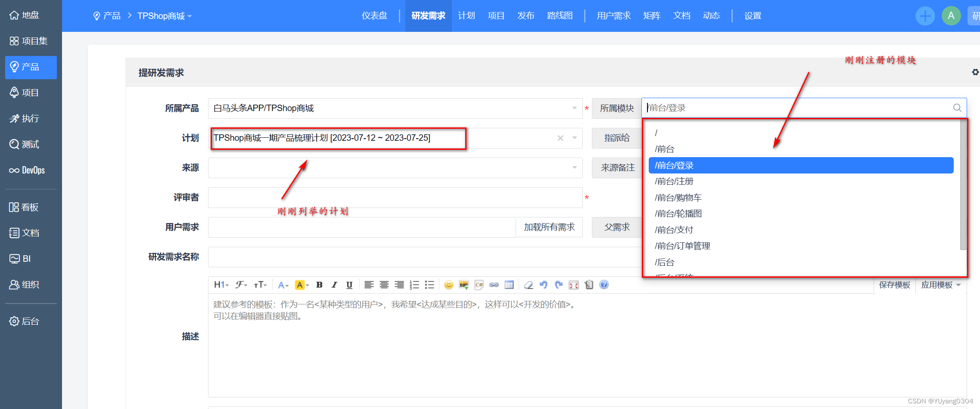980x409 pixels.
Task: Click the module dropdown list scrollbar
Action: (x=963, y=185)
